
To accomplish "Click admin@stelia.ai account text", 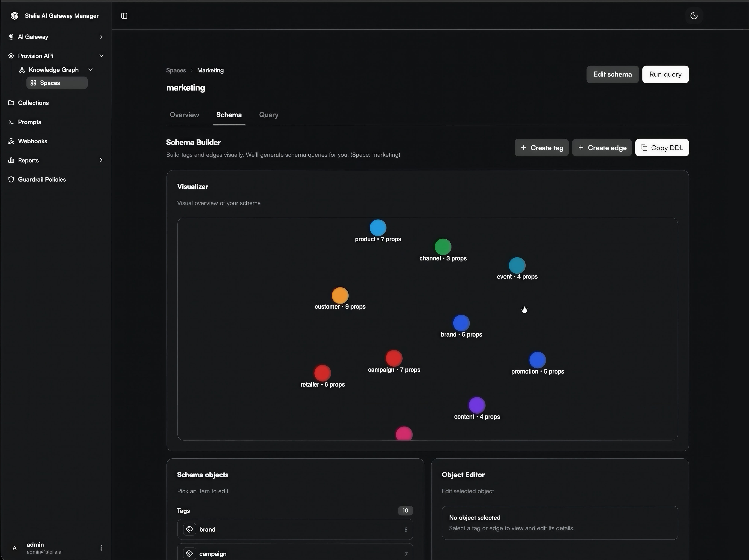I will pos(44,552).
